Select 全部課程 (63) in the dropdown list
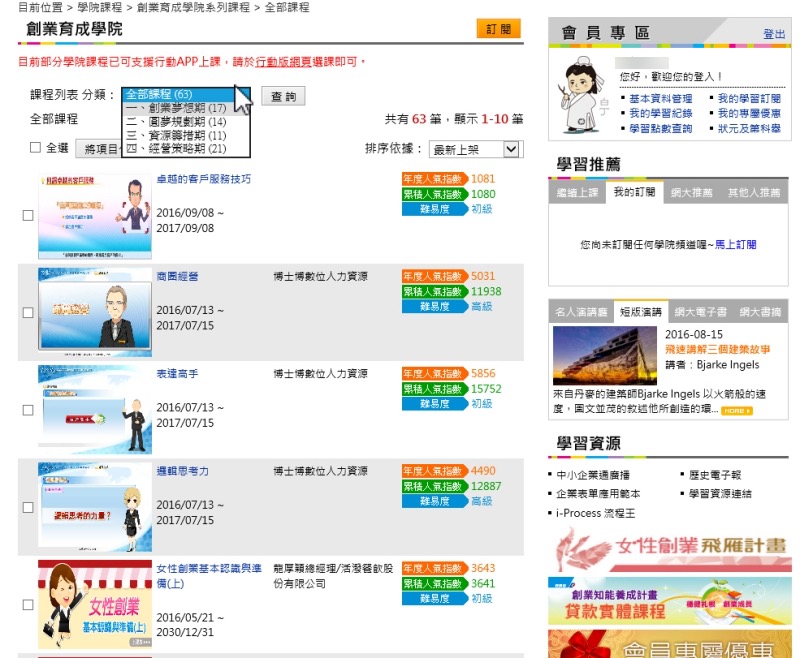800x658 pixels. coord(186,94)
